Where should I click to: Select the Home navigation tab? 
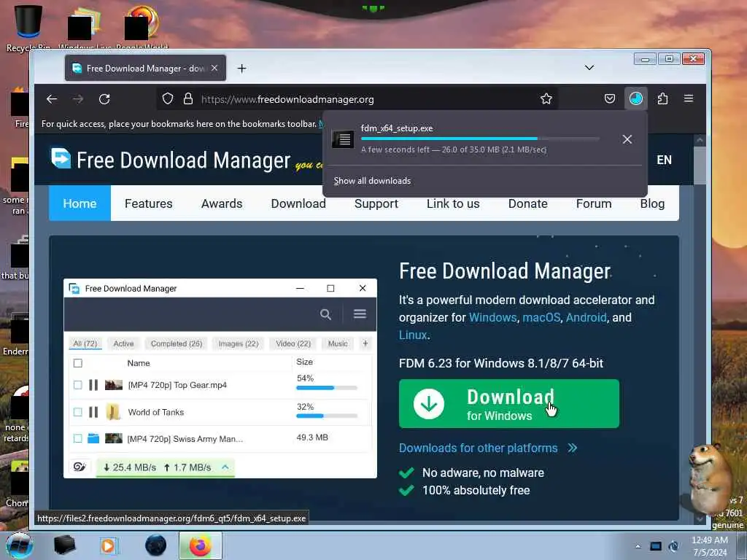(x=80, y=203)
